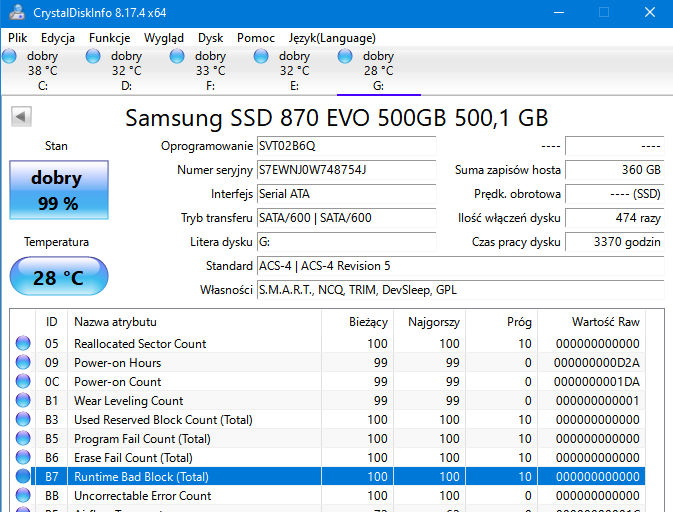Open the Plik menu
The height and width of the screenshot is (512, 673).
click(18, 38)
